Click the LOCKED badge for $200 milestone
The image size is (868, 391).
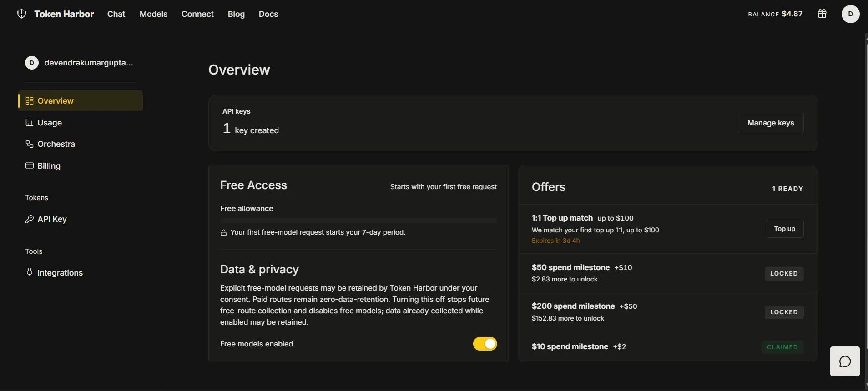(x=784, y=312)
